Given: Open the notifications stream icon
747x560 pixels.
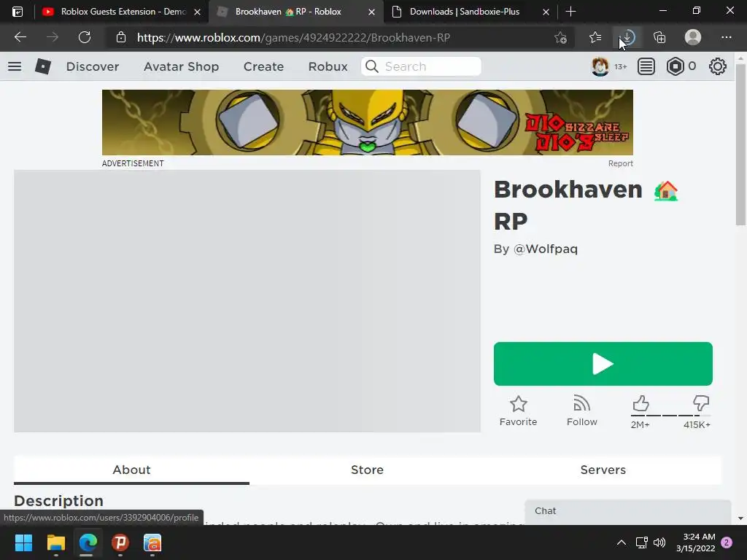Looking at the screenshot, I should pos(646,66).
